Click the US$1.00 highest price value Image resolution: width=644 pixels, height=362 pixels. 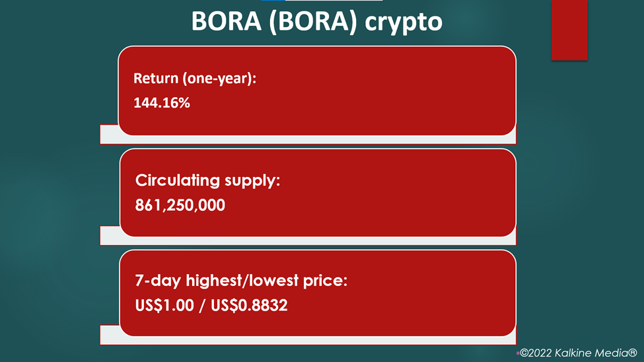pos(164,305)
